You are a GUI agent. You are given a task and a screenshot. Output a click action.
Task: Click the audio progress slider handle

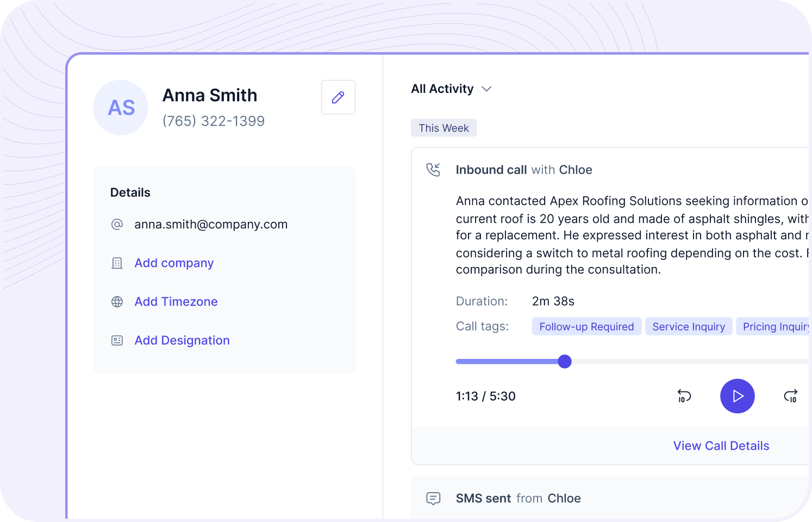(565, 362)
